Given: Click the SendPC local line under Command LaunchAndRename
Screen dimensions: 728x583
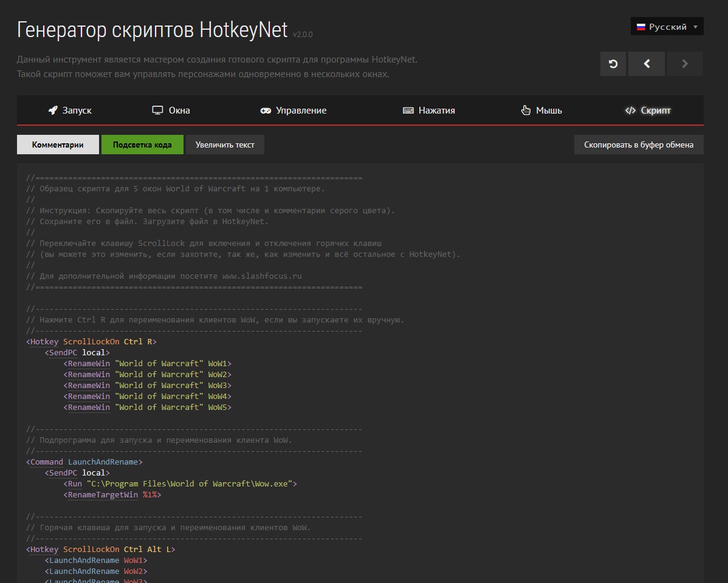Looking at the screenshot, I should 78,473.
